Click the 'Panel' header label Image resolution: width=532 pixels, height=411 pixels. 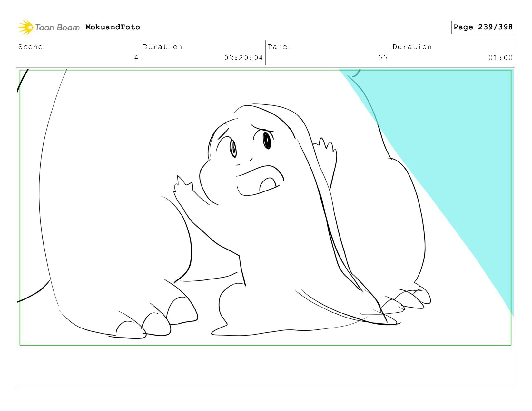[x=280, y=47]
